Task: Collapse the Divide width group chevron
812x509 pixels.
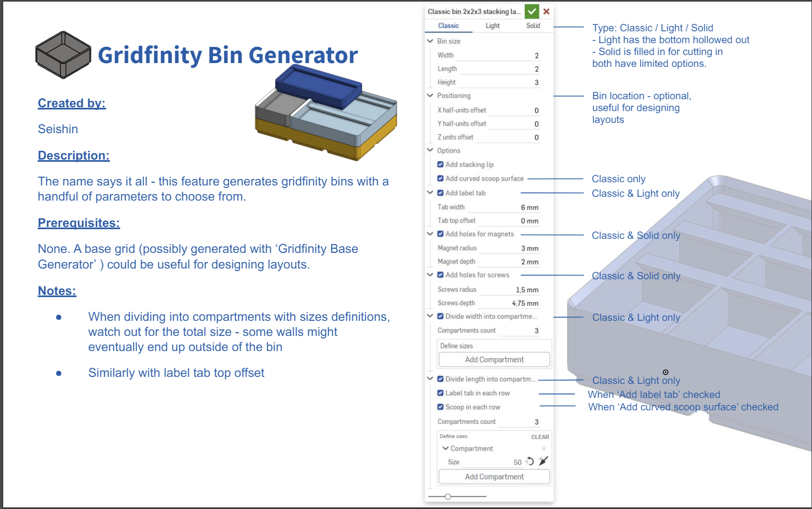Action: (430, 316)
